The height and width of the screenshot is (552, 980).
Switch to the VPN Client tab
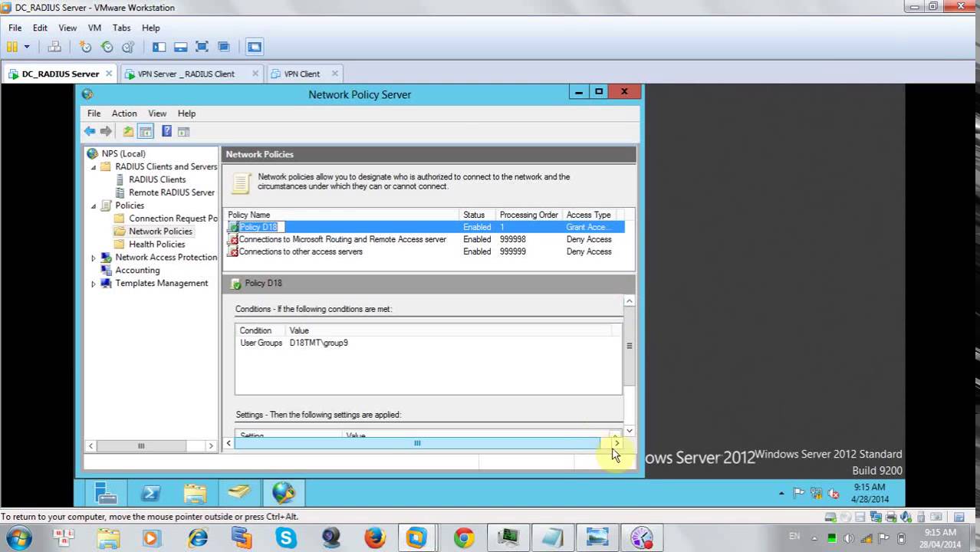302,74
